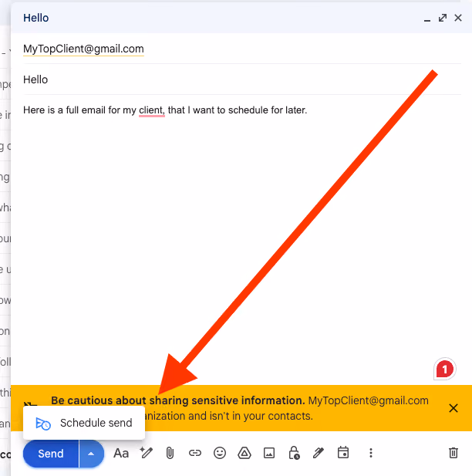The width and height of the screenshot is (472, 476).
Task: Dismiss the yellow sensitive information warning
Action: (453, 408)
